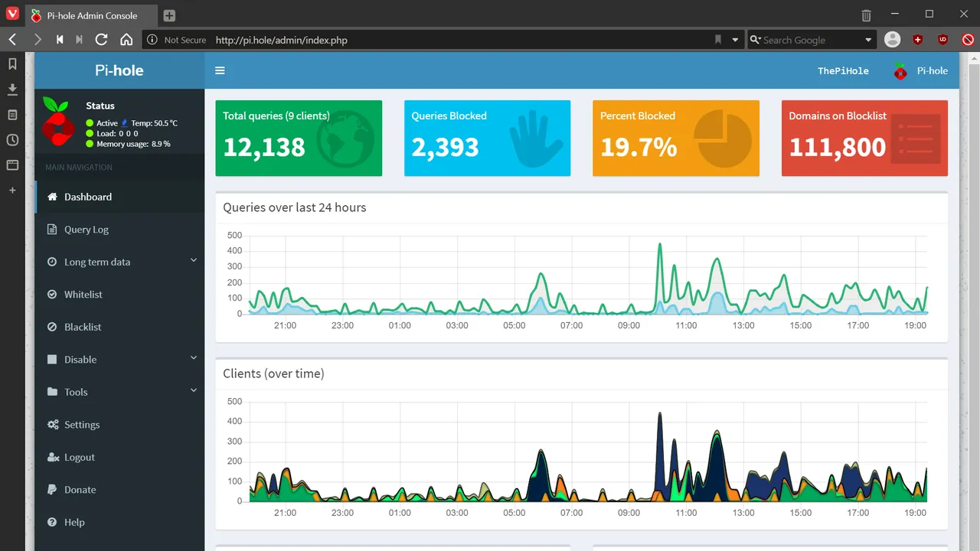Open the uBlock Origin extension icon
Viewport: 980px width, 551px height.
pos(942,40)
